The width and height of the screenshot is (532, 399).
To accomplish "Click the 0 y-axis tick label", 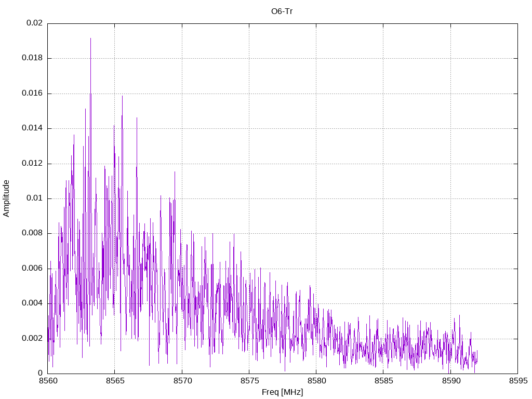I will [41, 373].
